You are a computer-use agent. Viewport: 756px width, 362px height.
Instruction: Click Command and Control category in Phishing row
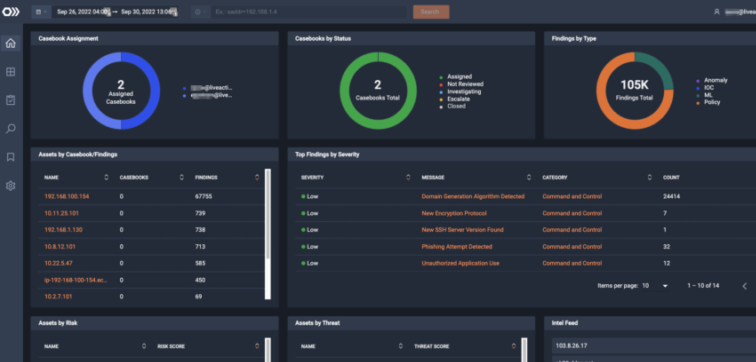click(572, 247)
